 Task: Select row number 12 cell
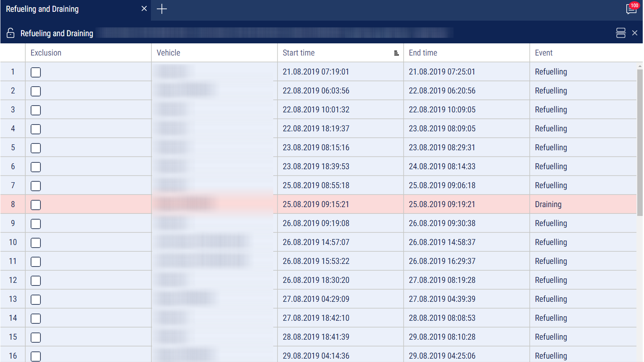click(13, 280)
